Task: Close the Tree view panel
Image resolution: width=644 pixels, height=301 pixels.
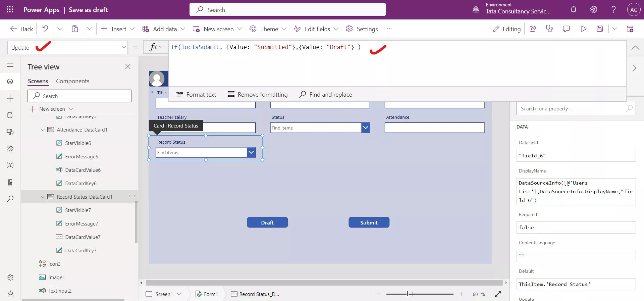Action: [x=128, y=66]
